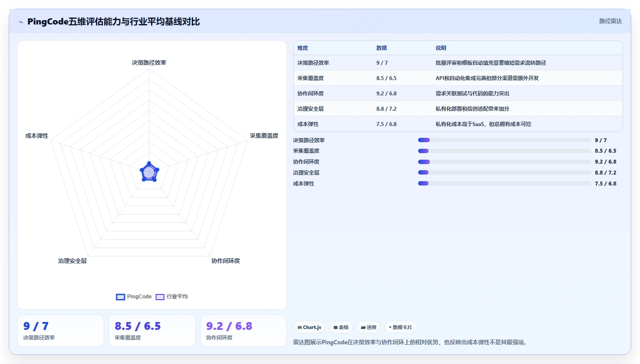
Task: Click the description 需求关联测试与代码的能力突出
Action: 472,94
